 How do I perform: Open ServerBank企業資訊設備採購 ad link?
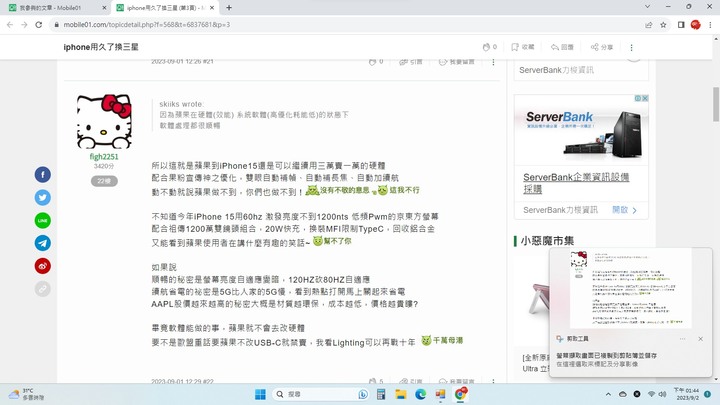pos(576,183)
